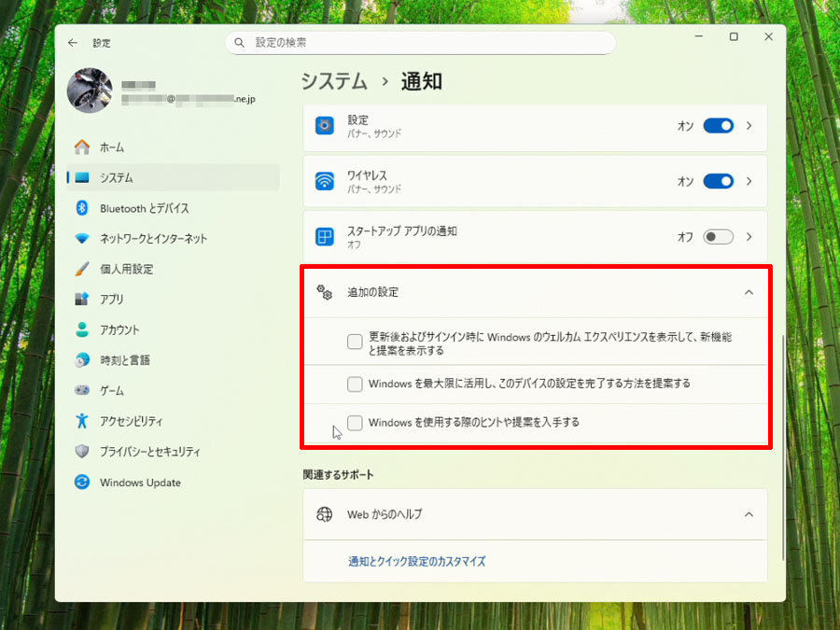The image size is (840, 630).
Task: Click the 通知 page title text
Action: pos(422,81)
